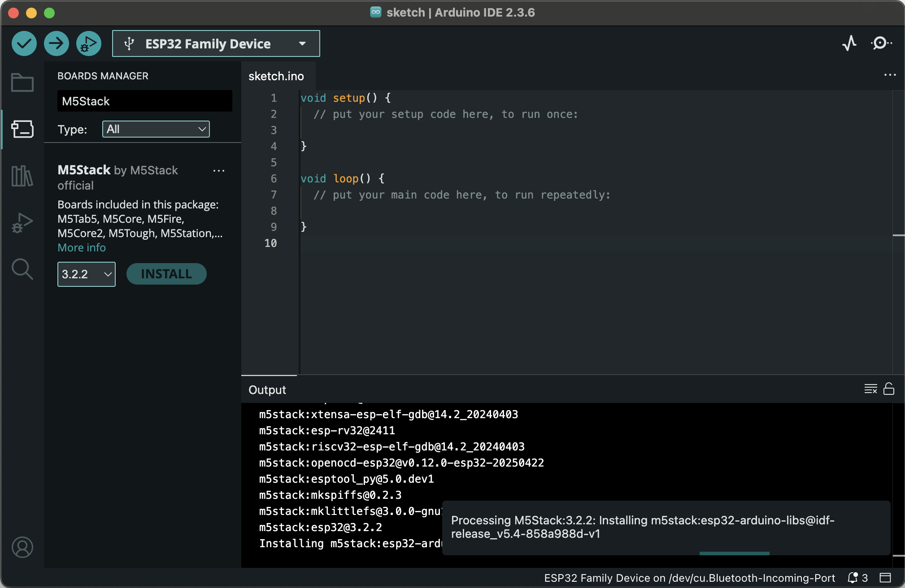
Task: Open the Serial Plotter
Action: [849, 43]
